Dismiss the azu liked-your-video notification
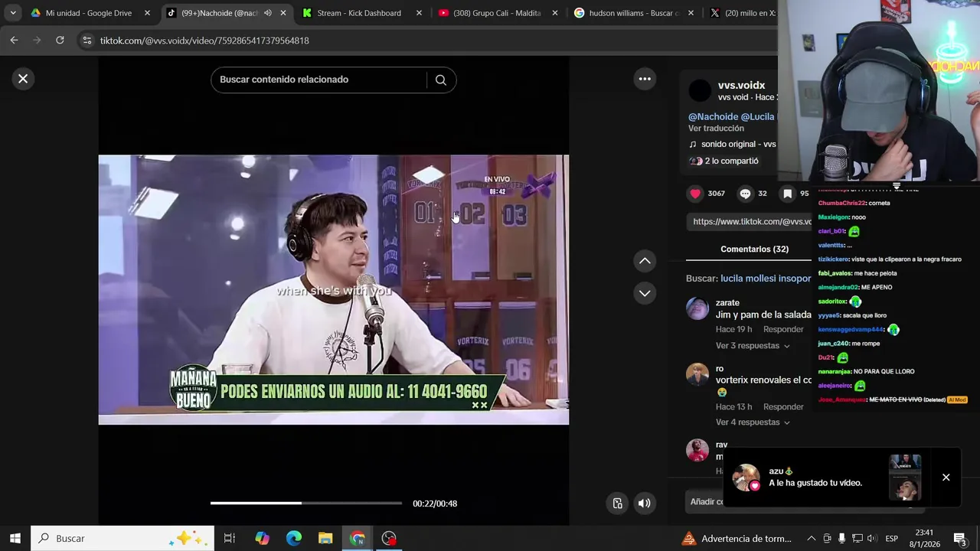Viewport: 980px width, 551px height. click(x=946, y=477)
